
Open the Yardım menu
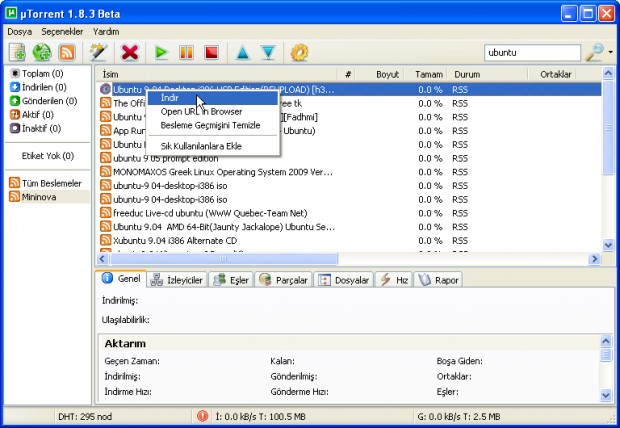106,32
